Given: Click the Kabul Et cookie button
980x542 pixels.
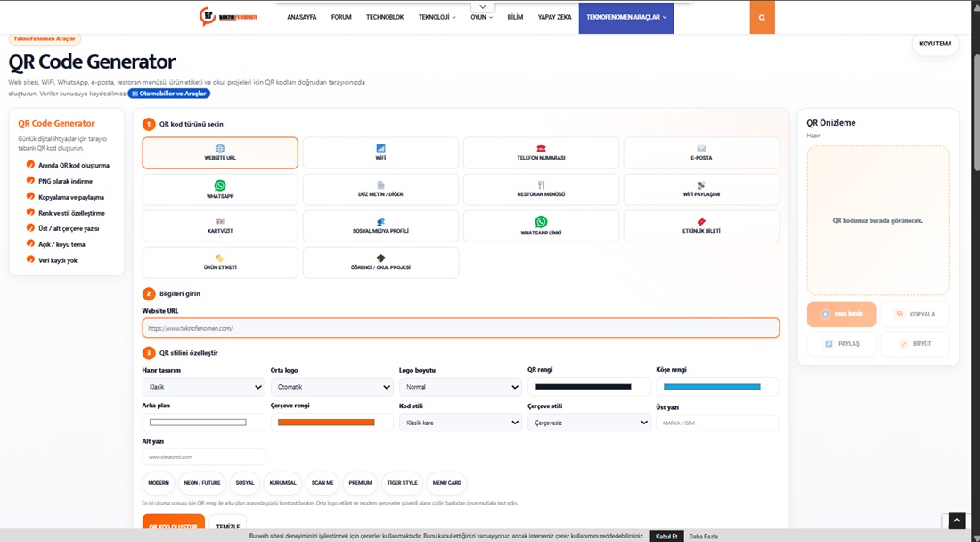Looking at the screenshot, I should (x=666, y=537).
